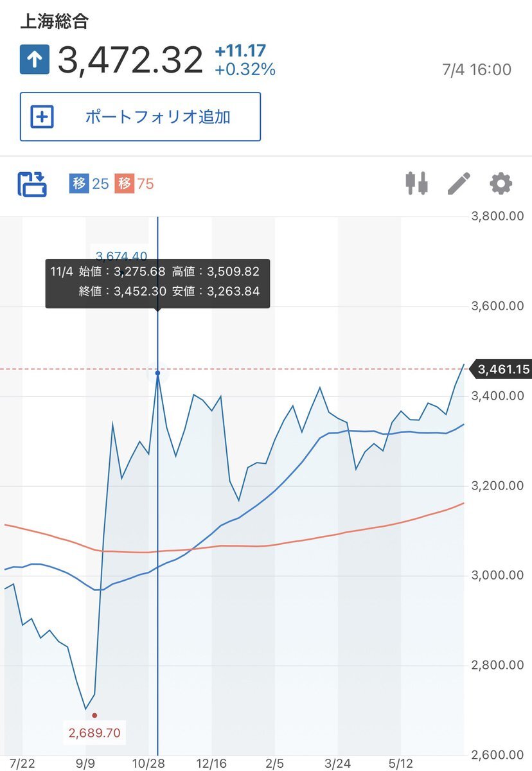532x771 pixels.
Task: Click the 上海総合 index title
Action: (55, 21)
